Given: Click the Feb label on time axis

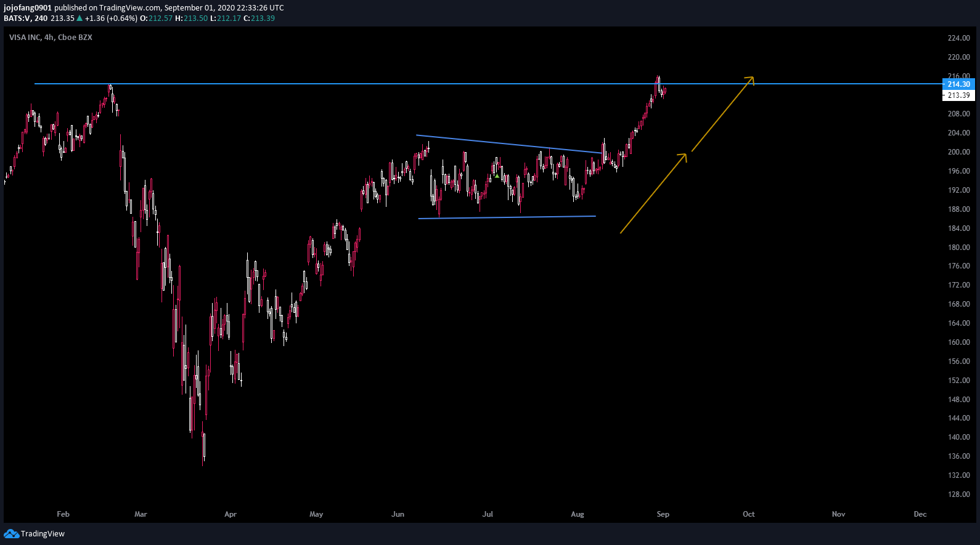Looking at the screenshot, I should tap(63, 514).
